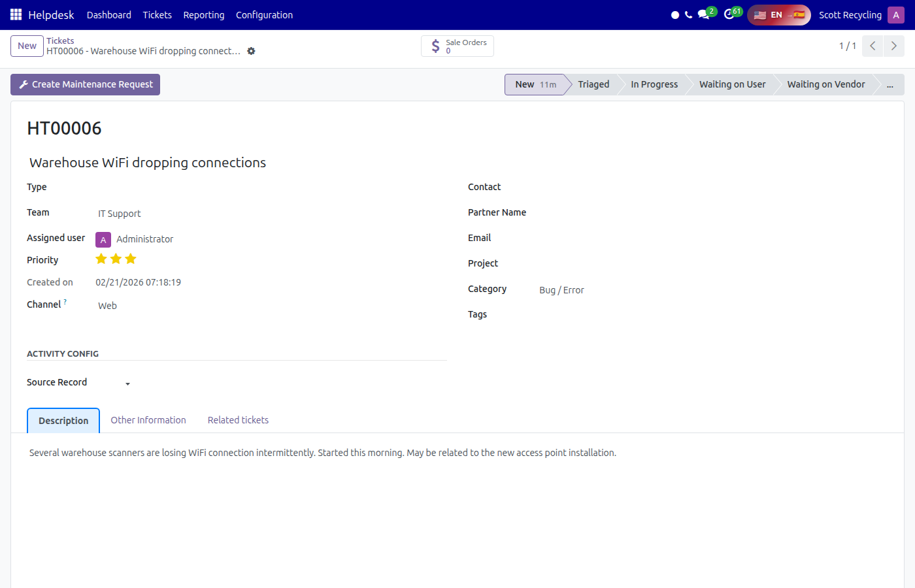The image size is (915, 588).
Task: Open the apps grid menu icon
Action: point(16,14)
